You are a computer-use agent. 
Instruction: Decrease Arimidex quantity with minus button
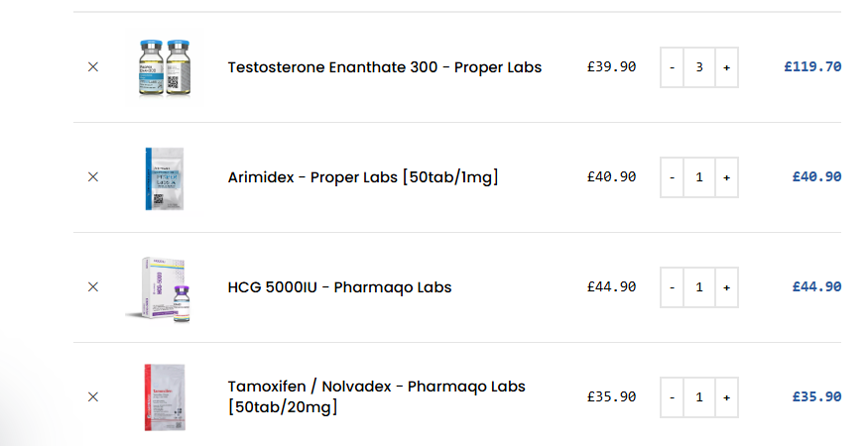[x=673, y=177]
